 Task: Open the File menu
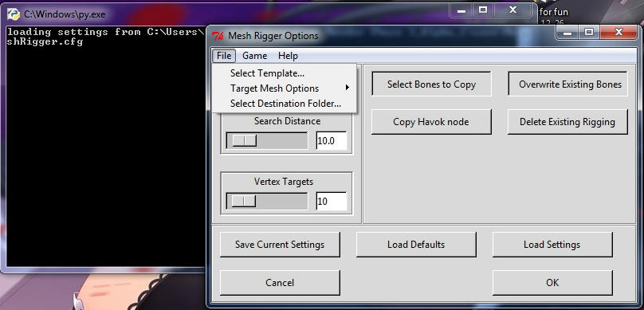224,56
